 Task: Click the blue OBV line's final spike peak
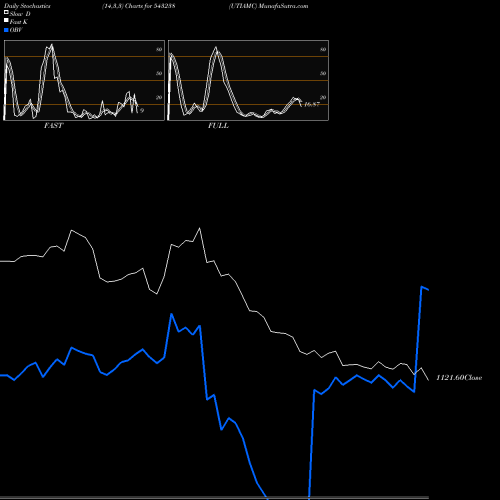tap(422, 287)
